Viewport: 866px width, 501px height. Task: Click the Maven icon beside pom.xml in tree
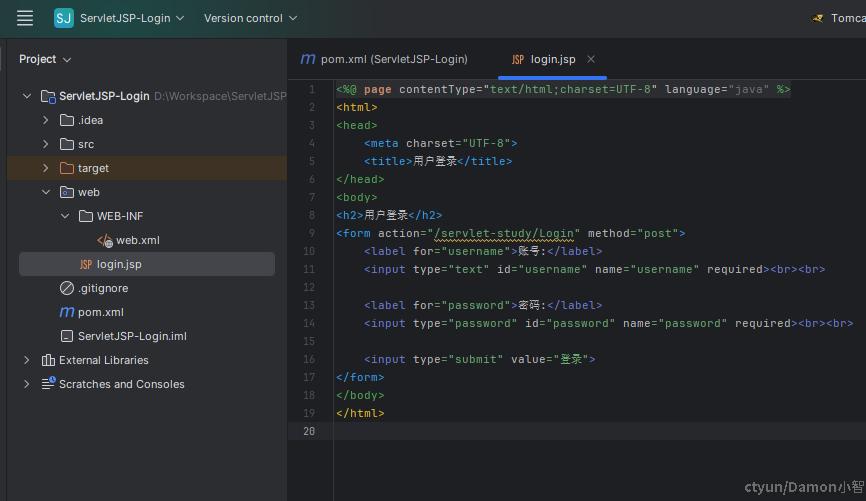67,312
